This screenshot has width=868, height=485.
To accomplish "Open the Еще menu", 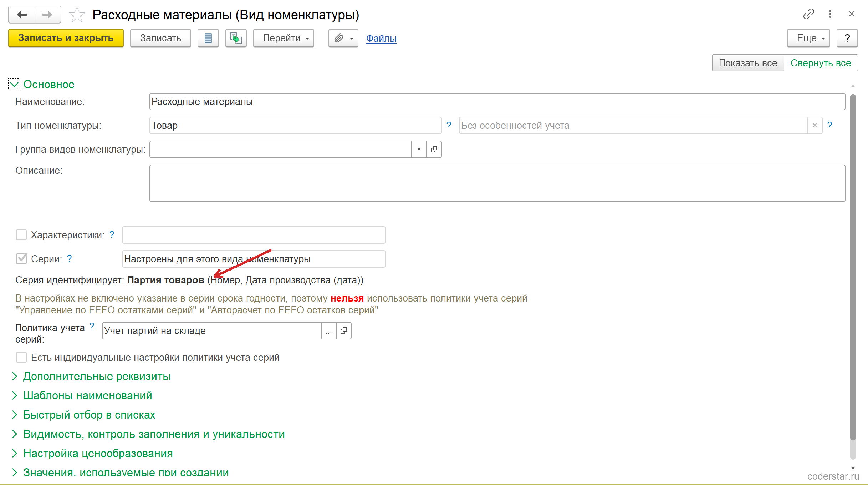I will pos(808,38).
